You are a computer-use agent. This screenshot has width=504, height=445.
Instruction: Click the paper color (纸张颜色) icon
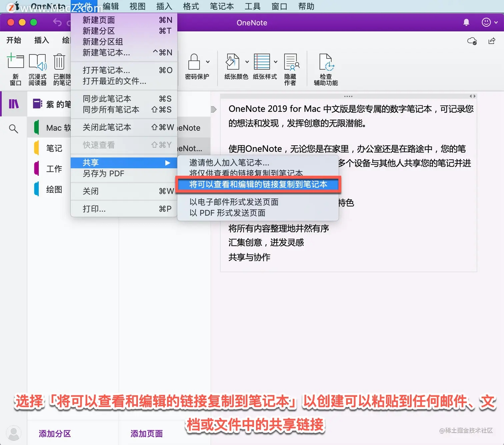click(x=233, y=62)
